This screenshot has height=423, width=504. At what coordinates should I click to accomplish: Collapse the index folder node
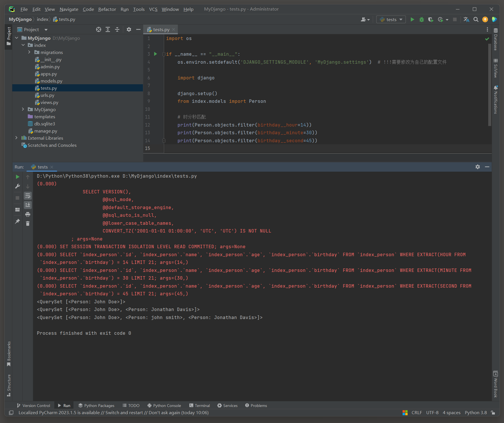[23, 45]
